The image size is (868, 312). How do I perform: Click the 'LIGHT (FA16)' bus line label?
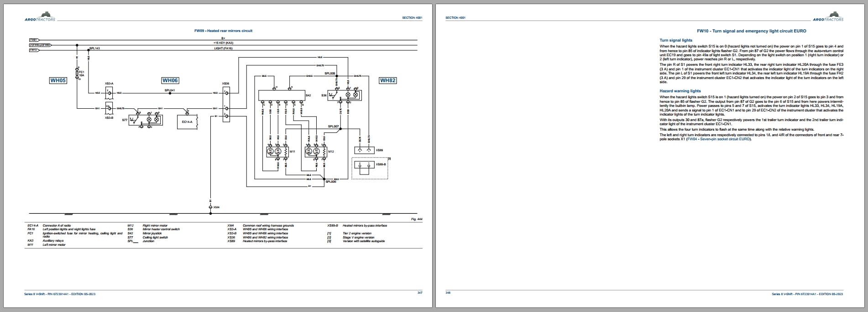(223, 48)
